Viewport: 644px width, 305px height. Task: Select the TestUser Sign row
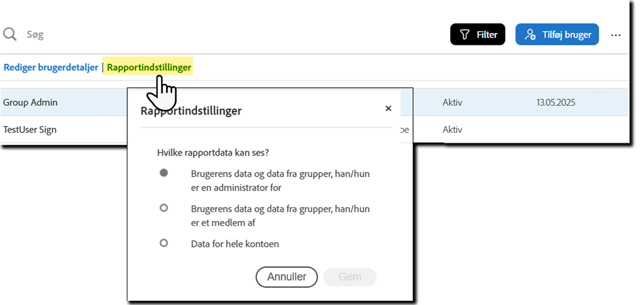30,130
